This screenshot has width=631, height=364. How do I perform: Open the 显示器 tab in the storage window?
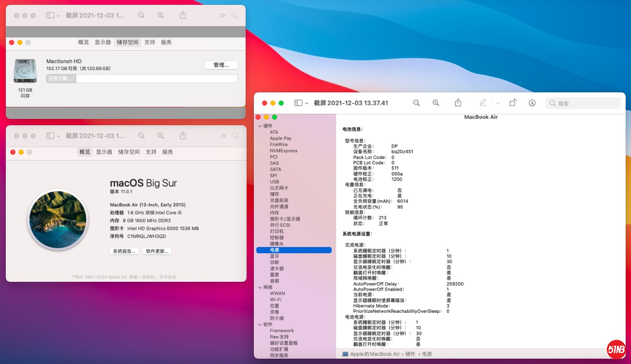[x=103, y=43]
